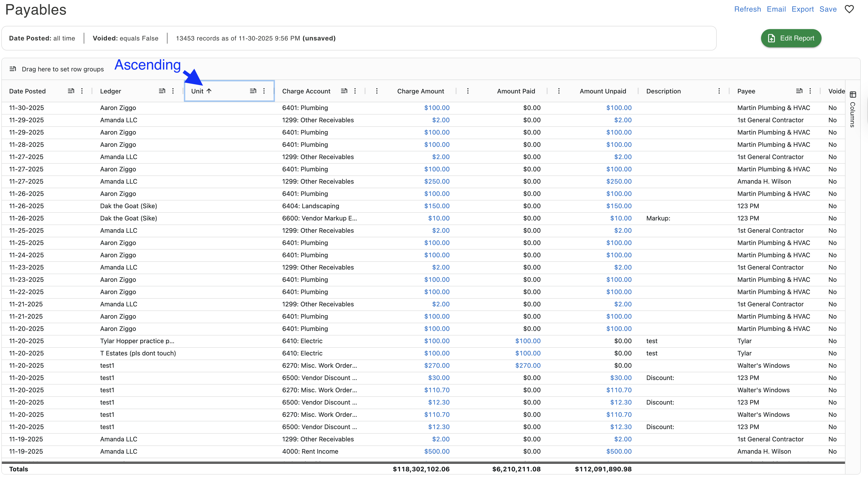Sort by Amount Unpaid column header

[602, 91]
